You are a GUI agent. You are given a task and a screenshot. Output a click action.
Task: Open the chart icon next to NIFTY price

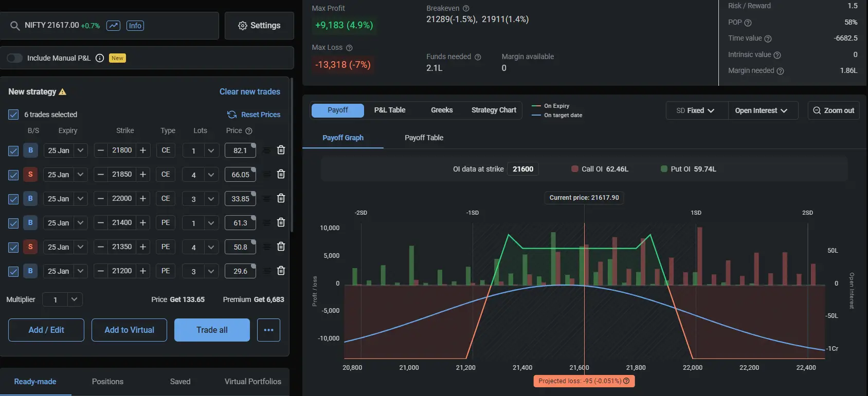click(x=113, y=26)
